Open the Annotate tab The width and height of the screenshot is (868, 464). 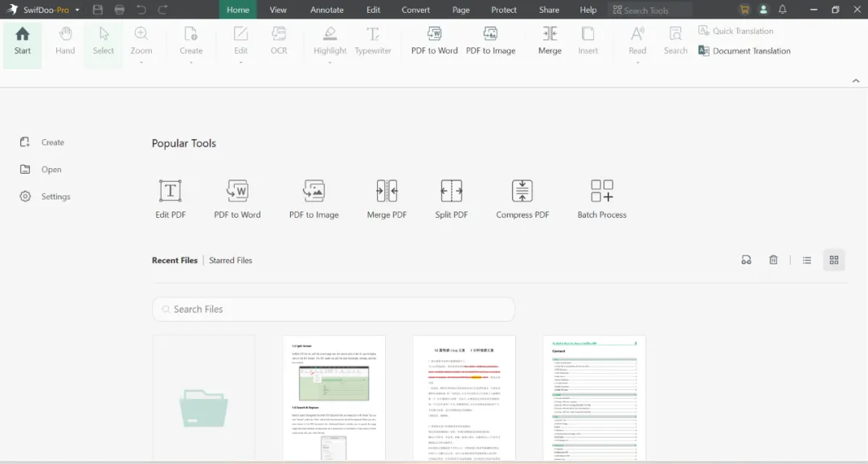point(326,10)
